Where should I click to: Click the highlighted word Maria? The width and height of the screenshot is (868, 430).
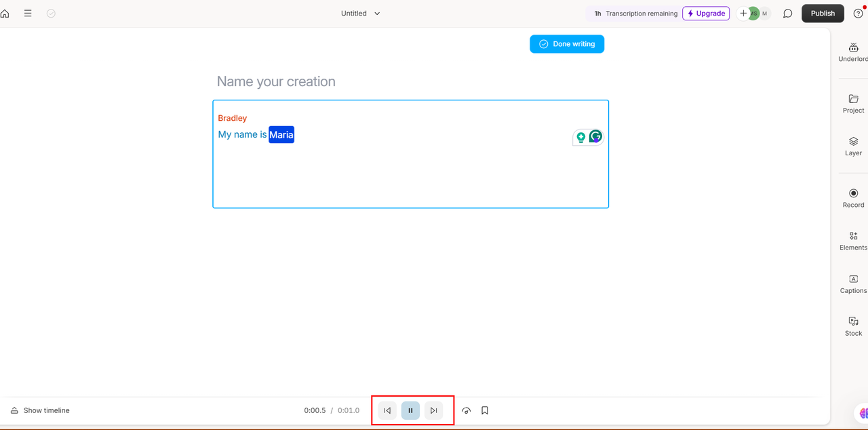pos(281,135)
